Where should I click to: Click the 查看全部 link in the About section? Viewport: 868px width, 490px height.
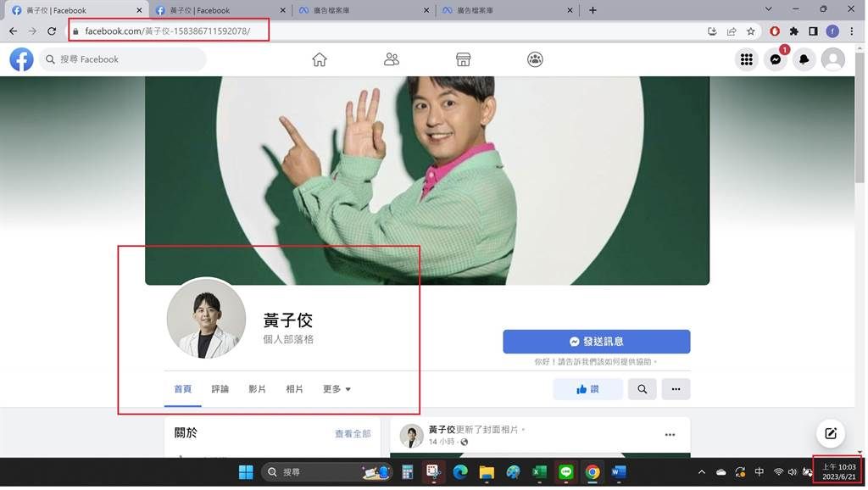(x=353, y=433)
